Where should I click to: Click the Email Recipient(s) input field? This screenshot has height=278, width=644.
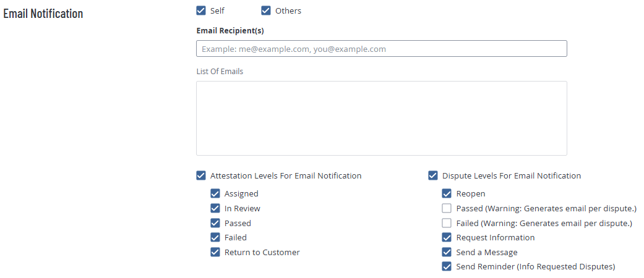click(x=381, y=49)
